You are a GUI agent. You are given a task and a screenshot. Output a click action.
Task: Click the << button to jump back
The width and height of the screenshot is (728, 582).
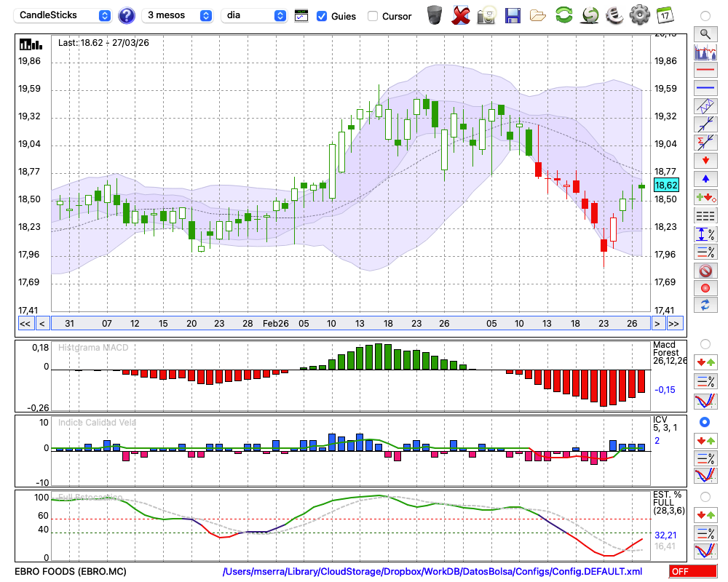point(25,324)
